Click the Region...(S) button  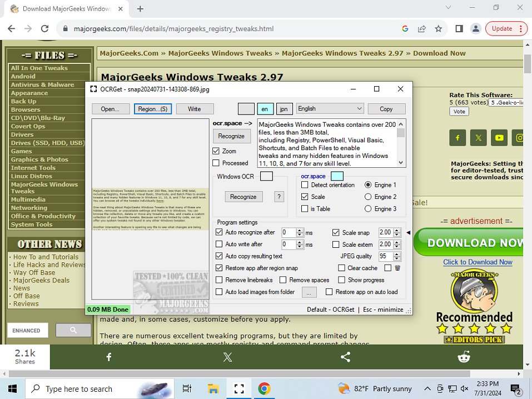point(153,109)
